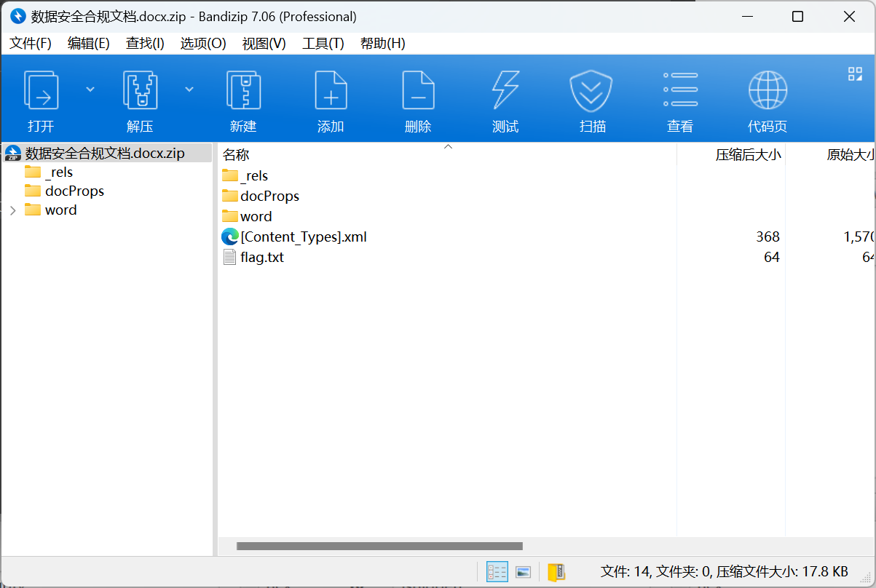The width and height of the screenshot is (876, 588).
Task: Click the 查看 view icon
Action: [x=680, y=90]
